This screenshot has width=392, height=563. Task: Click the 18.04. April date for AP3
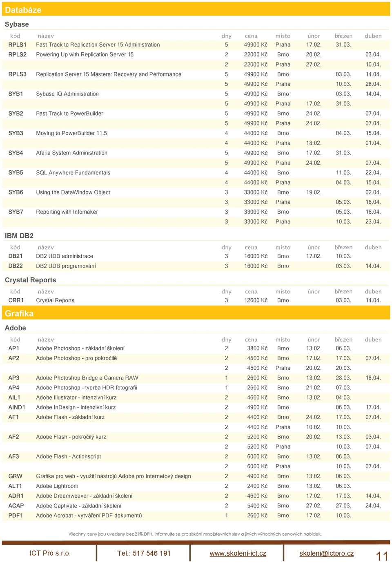373,378
